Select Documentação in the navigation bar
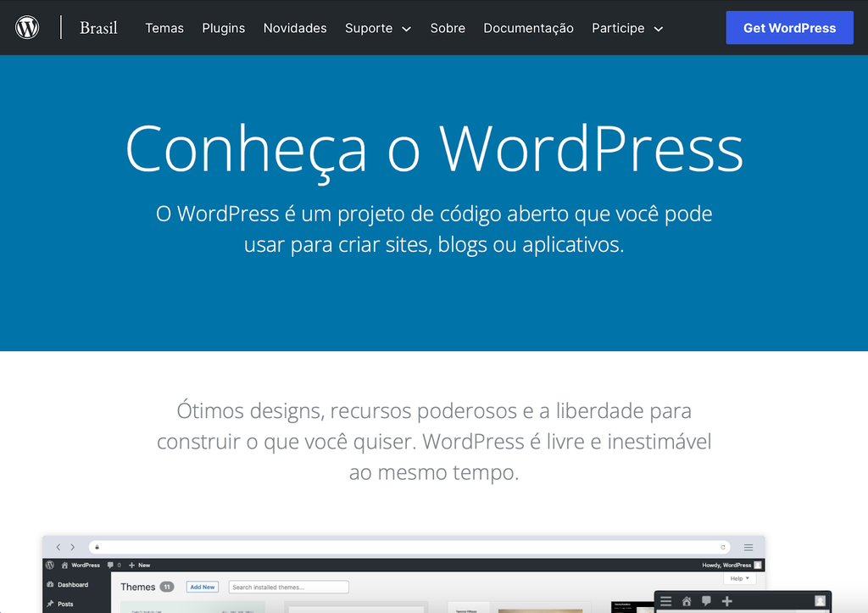Viewport: 868px width, 613px height. tap(528, 28)
